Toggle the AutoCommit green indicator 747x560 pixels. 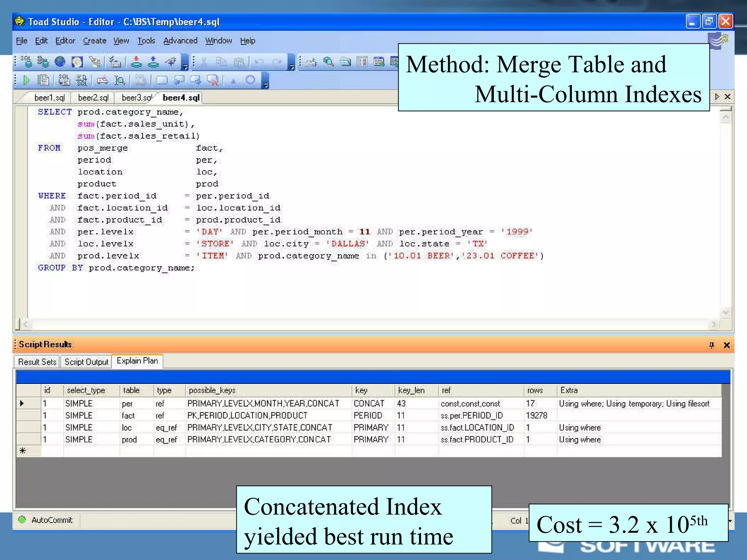click(22, 520)
